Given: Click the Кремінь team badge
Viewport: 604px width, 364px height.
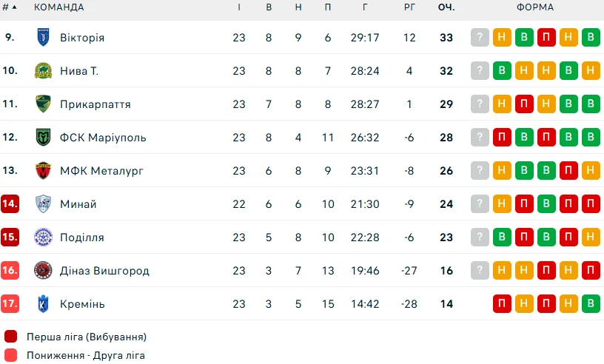Looking at the screenshot, I should coord(43,303).
